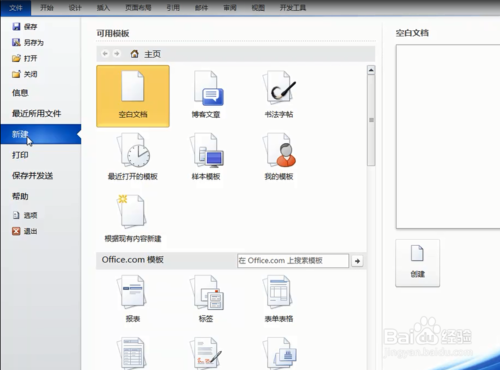The height and width of the screenshot is (370, 500).
Task: Open the 样本模板 sample templates
Action: 206,157
